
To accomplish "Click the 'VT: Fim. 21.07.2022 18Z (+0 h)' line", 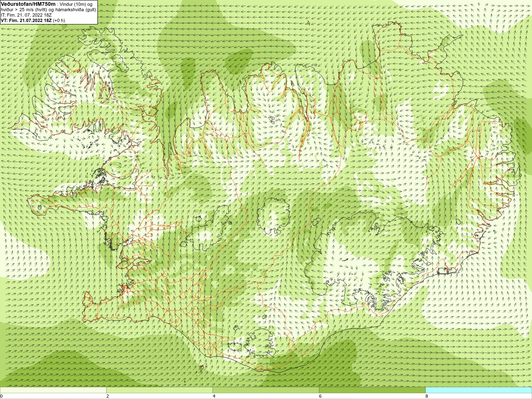I will click(33, 20).
